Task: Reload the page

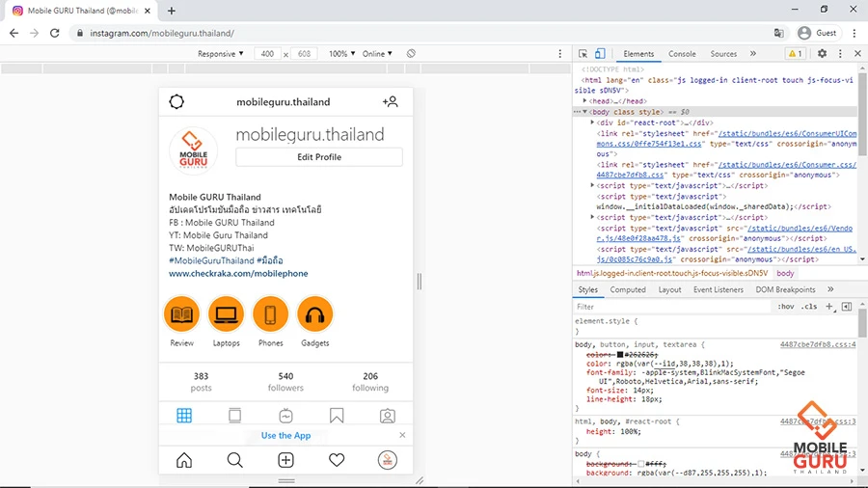Action: tap(54, 33)
